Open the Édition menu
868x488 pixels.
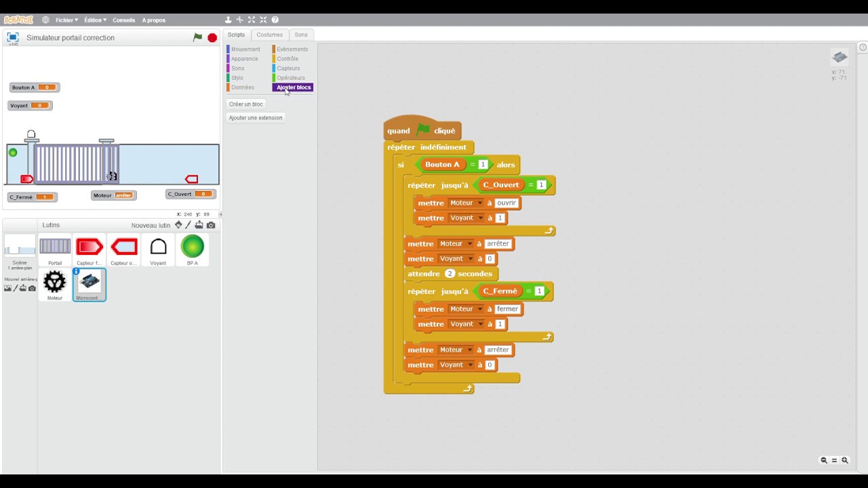tap(95, 20)
